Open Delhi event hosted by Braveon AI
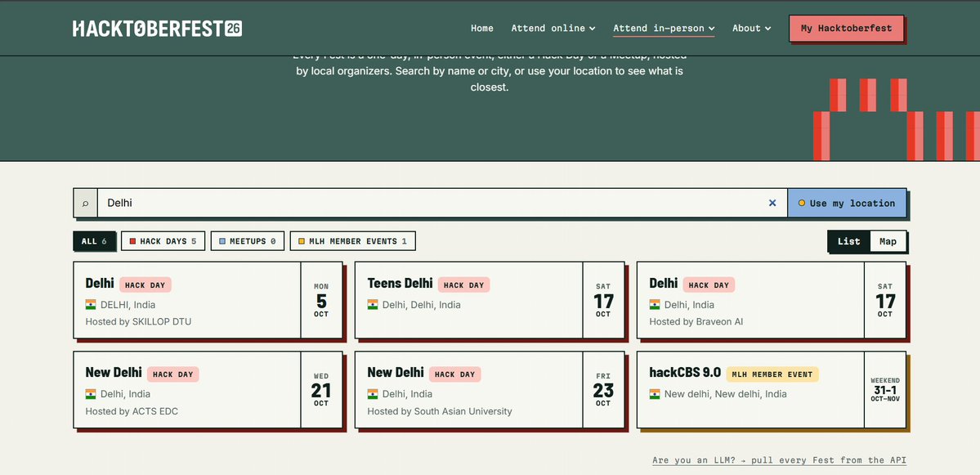 772,300
